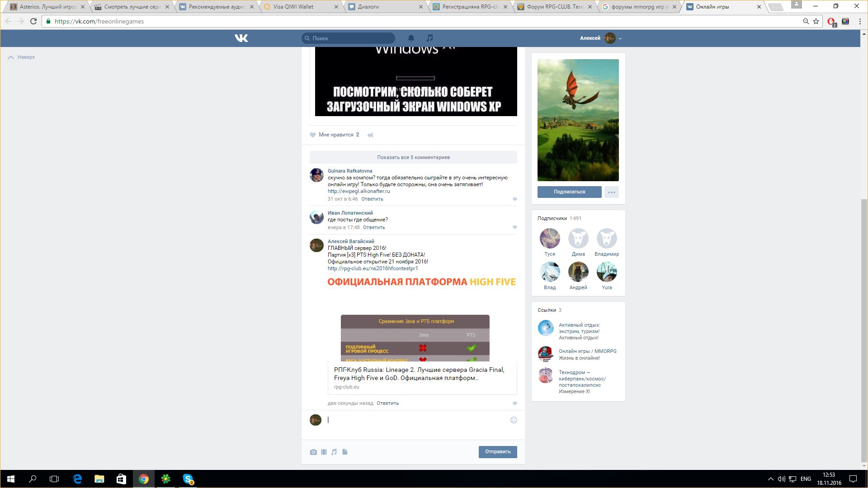Attach a photo with camera icon

(x=313, y=452)
